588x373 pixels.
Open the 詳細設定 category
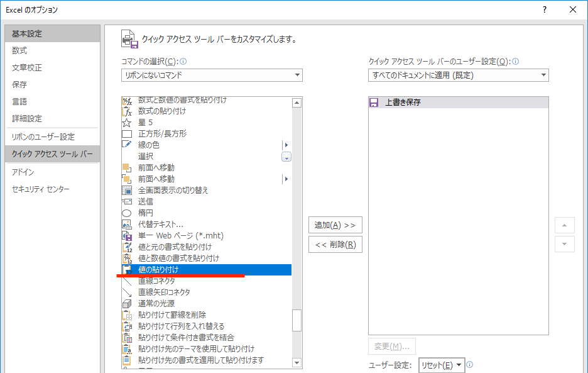53,118
